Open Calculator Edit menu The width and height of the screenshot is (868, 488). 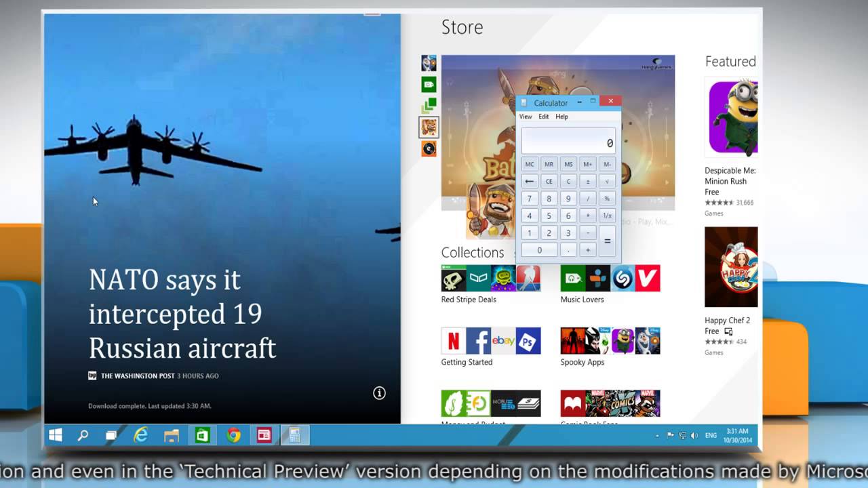[544, 117]
